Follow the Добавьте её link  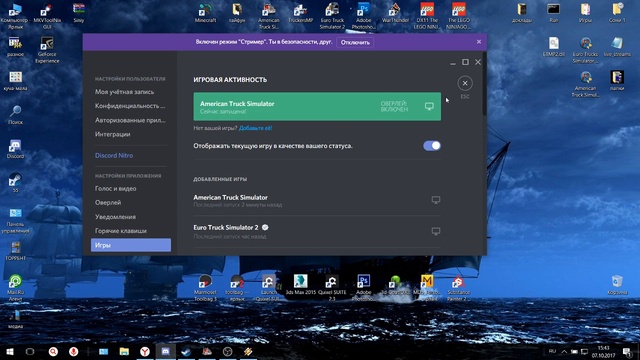tap(256, 128)
